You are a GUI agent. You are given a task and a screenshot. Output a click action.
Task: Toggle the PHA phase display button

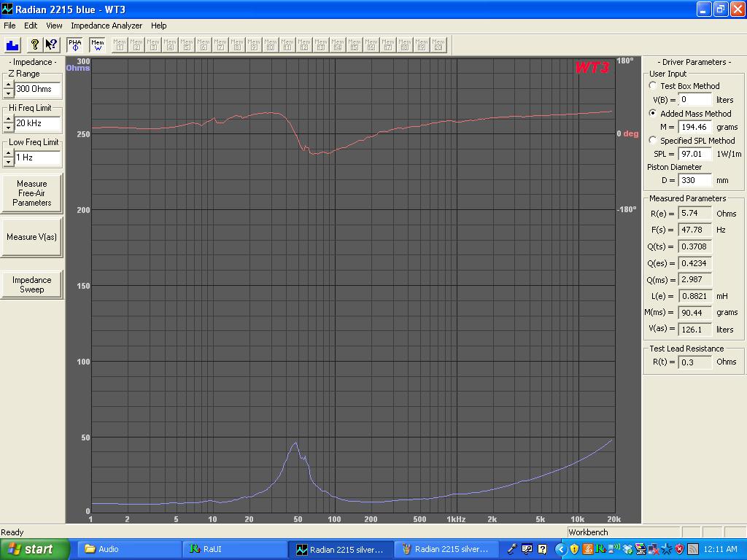click(x=75, y=45)
